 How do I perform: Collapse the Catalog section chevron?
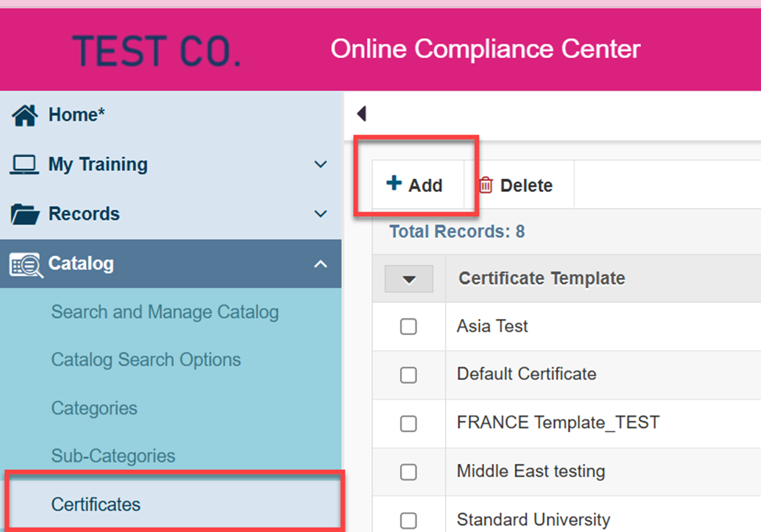pos(321,264)
